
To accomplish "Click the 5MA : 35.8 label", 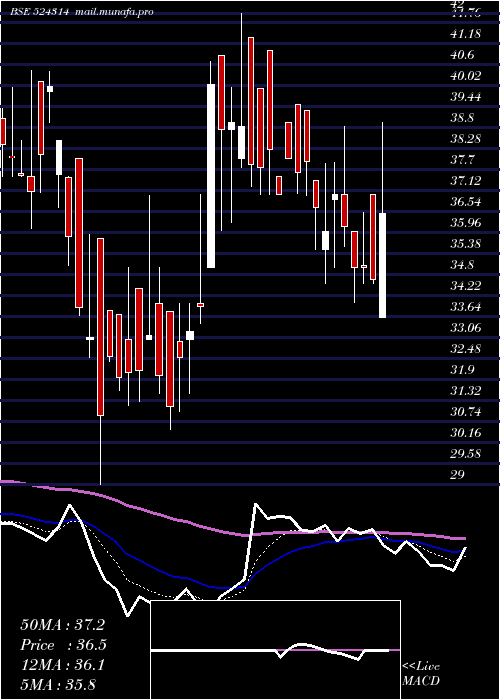I will click(x=58, y=684).
